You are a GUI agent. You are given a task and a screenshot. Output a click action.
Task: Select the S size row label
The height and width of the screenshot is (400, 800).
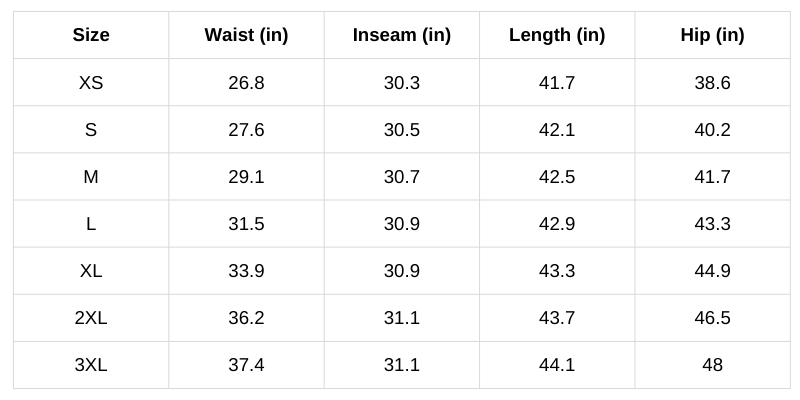pyautogui.click(x=91, y=130)
